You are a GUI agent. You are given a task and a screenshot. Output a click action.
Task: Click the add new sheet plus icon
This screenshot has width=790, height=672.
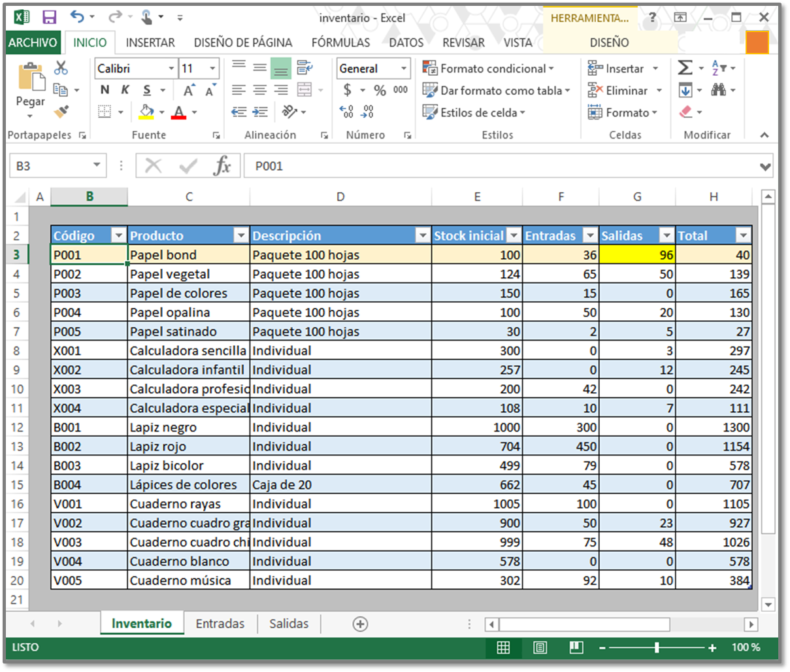pos(360,624)
